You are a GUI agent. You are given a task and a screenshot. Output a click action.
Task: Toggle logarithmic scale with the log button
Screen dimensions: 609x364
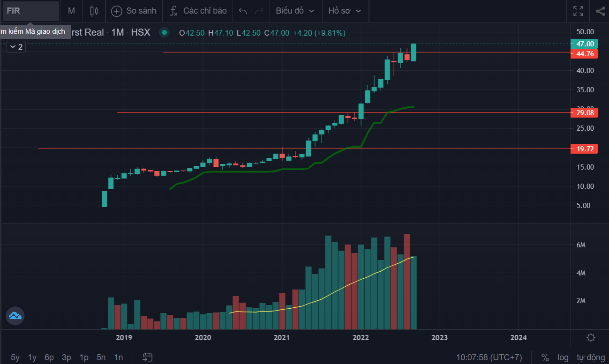563,357
